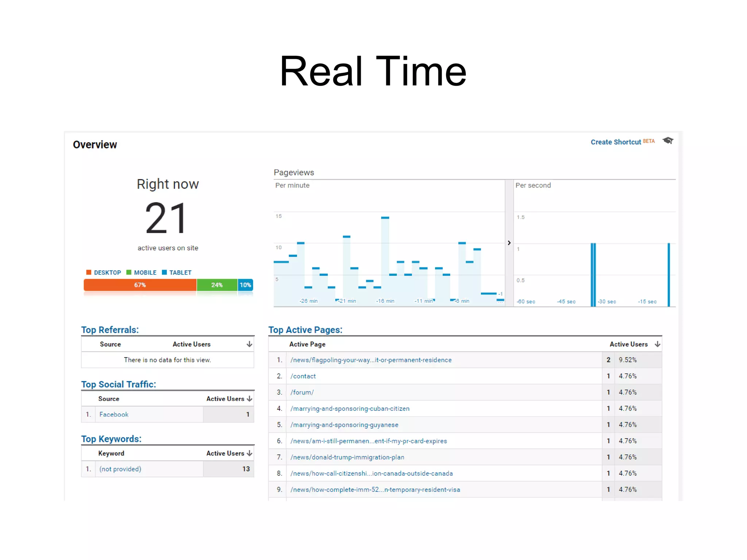This screenshot has height=560, width=747.
Task: Sort Top Keywords Active Users arrow
Action: [x=249, y=453]
